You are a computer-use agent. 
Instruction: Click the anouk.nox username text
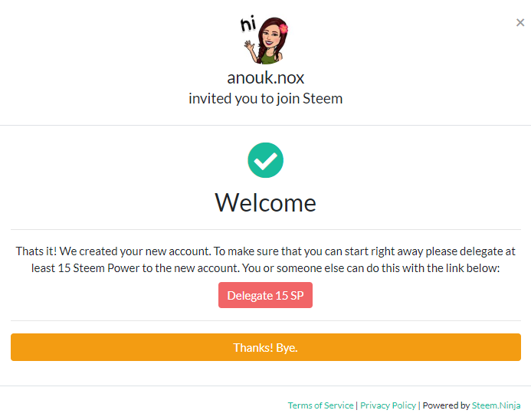(265, 77)
